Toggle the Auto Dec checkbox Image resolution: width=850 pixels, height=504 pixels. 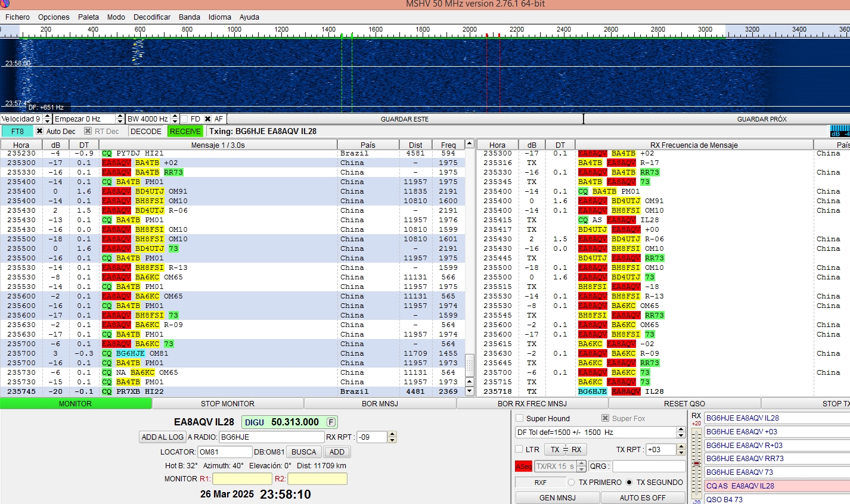[40, 131]
